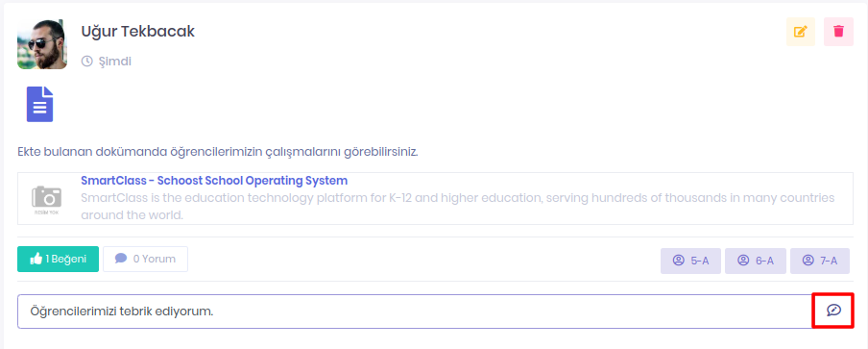
Task: Click the comment bubble icon beside 0 Yorum
Action: [121, 259]
